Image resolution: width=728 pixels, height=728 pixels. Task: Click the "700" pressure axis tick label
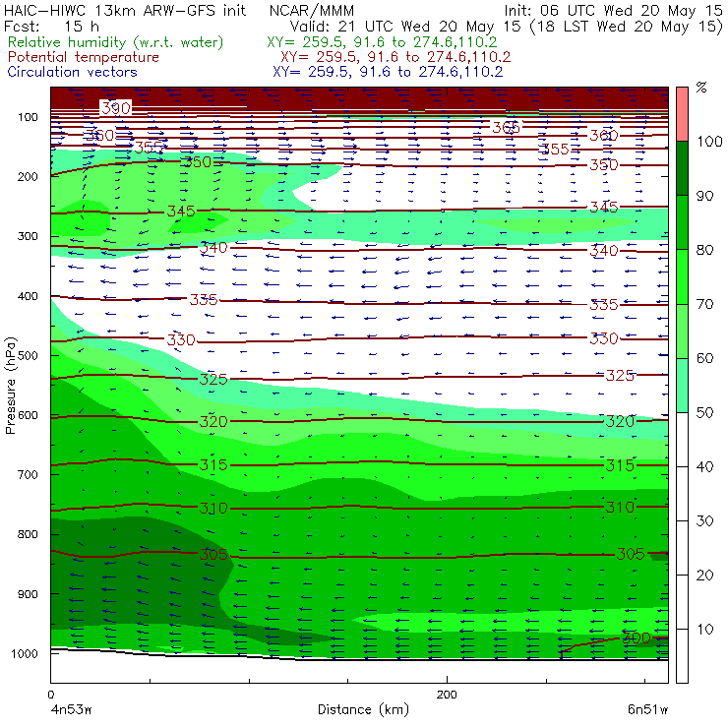point(28,475)
